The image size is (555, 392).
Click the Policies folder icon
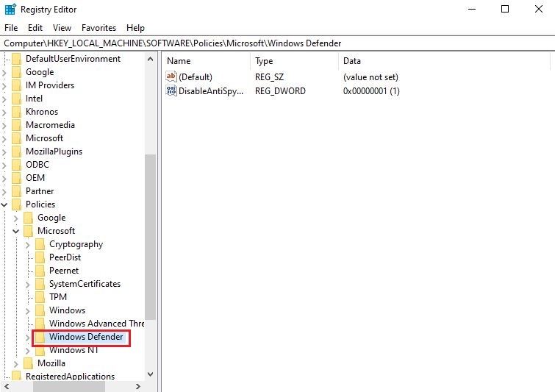(17, 204)
